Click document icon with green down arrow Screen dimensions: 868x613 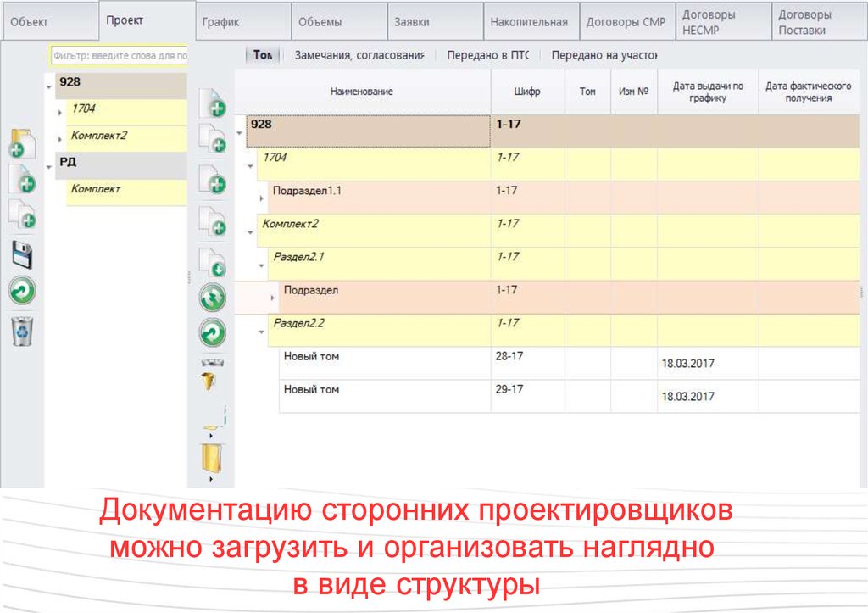211,262
